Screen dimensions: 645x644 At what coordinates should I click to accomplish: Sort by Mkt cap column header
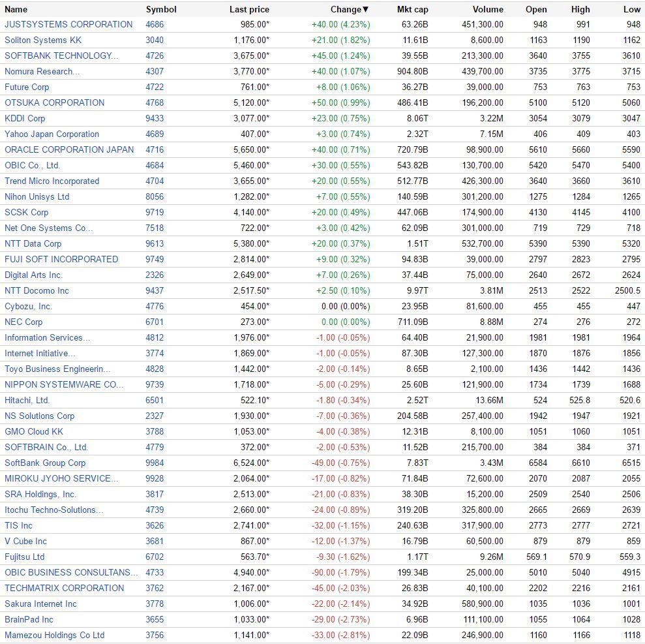point(413,10)
